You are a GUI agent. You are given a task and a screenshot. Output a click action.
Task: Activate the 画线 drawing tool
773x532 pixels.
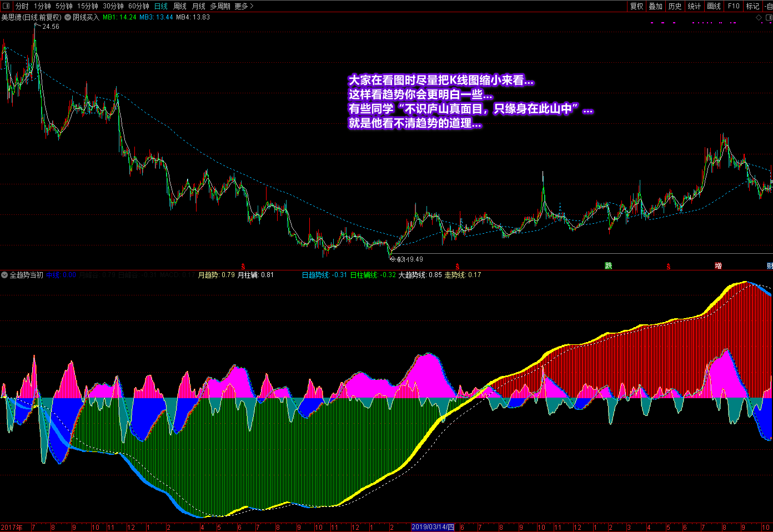(x=714, y=6)
